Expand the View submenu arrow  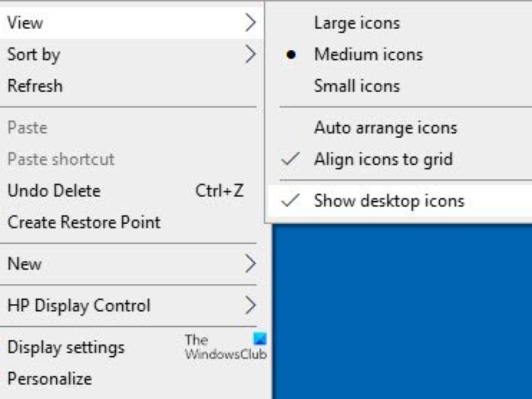tap(250, 23)
